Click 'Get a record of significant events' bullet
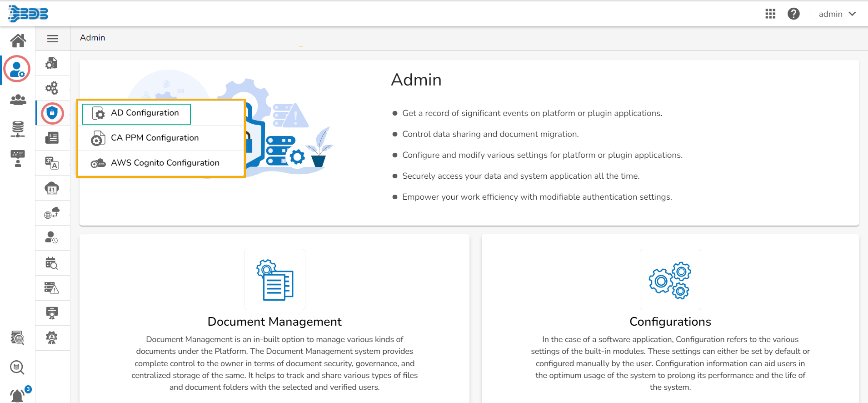868x403 pixels. pyautogui.click(x=532, y=113)
